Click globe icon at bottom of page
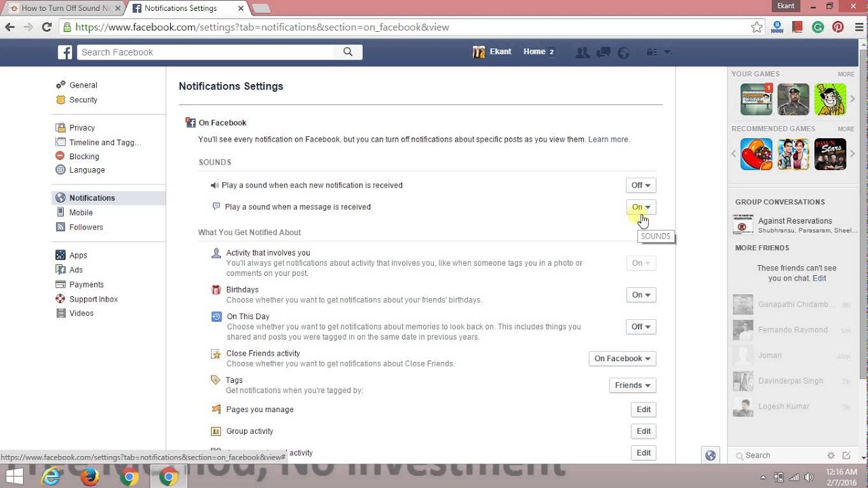 tap(710, 455)
